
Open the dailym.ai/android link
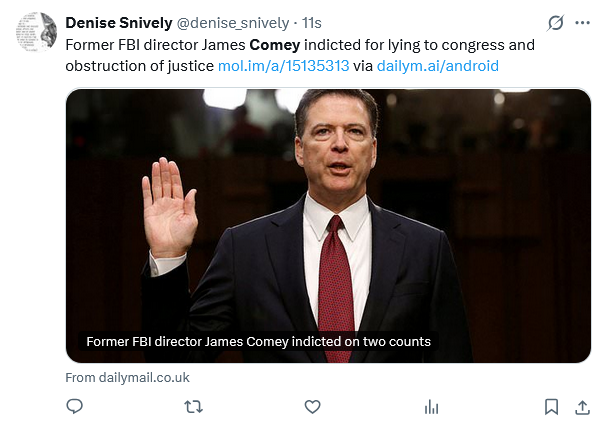438,66
